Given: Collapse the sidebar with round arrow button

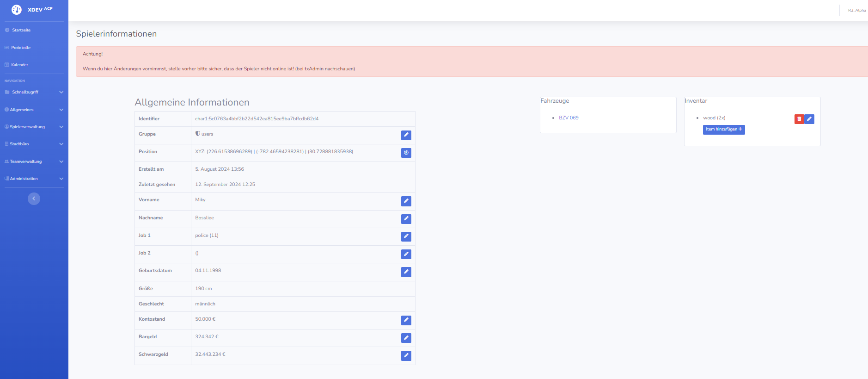Looking at the screenshot, I should pyautogui.click(x=34, y=199).
